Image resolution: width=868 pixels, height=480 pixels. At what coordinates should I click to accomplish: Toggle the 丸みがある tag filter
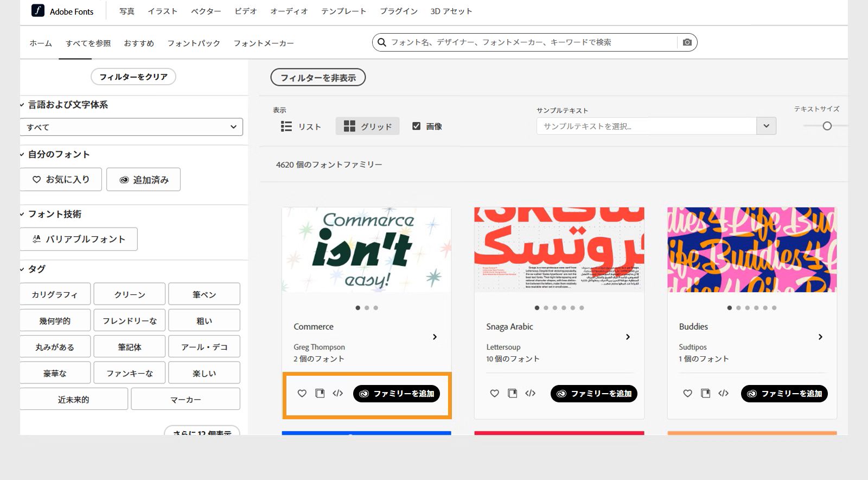tap(55, 346)
